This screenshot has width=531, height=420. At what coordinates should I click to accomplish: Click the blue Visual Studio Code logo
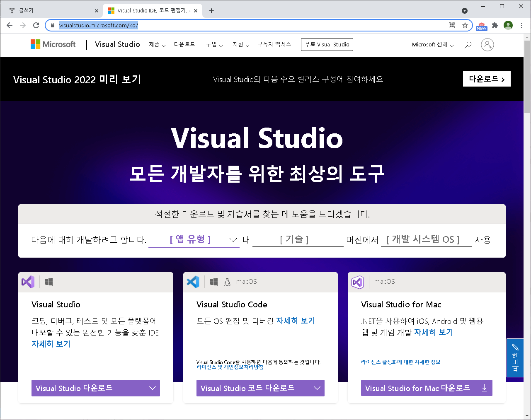tap(193, 282)
